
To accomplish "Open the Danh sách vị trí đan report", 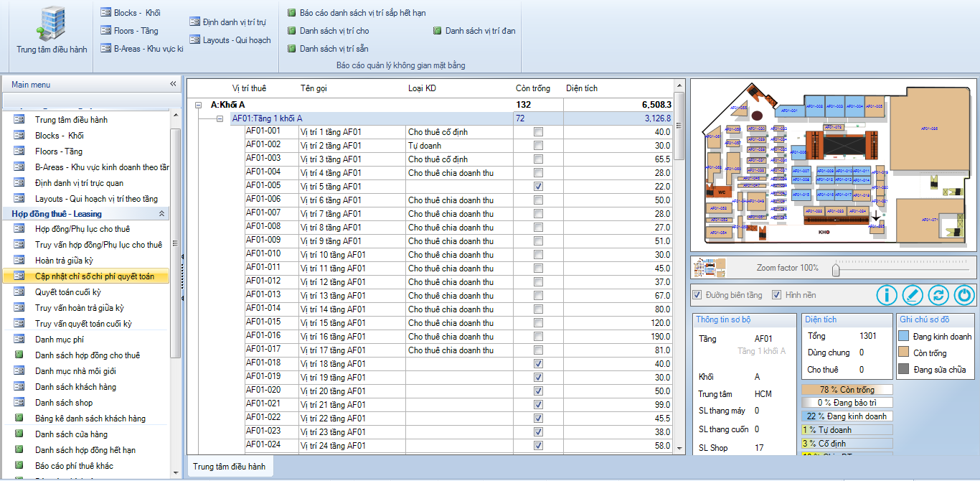I will (474, 31).
